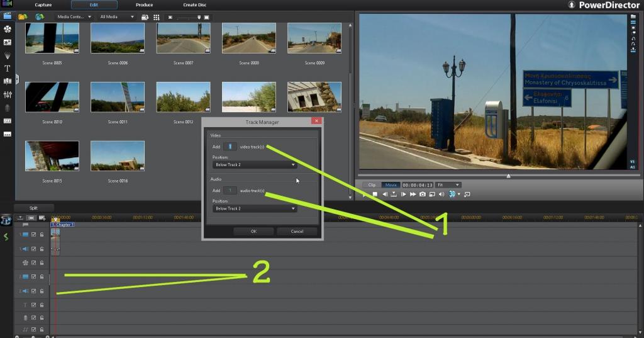
Task: Switch to the Capture tab
Action: point(43,5)
